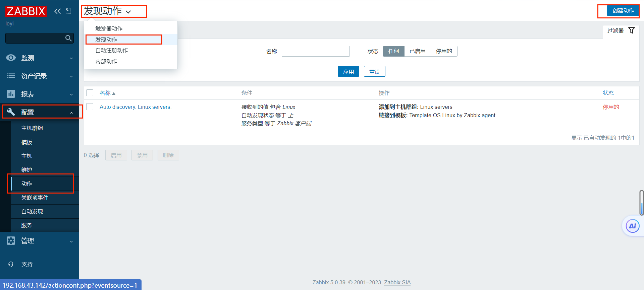Tick the select-all checkbox in the table header
The width and height of the screenshot is (644, 290).
pyautogui.click(x=90, y=93)
